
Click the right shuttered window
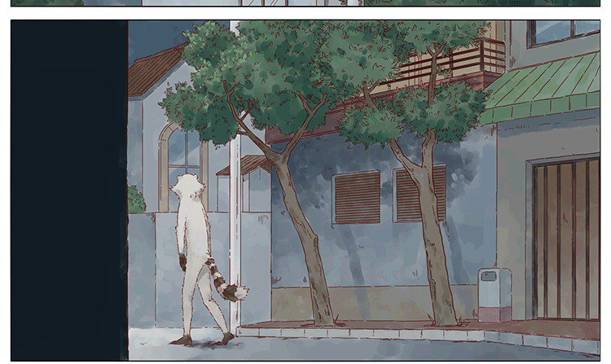pyautogui.click(x=420, y=194)
